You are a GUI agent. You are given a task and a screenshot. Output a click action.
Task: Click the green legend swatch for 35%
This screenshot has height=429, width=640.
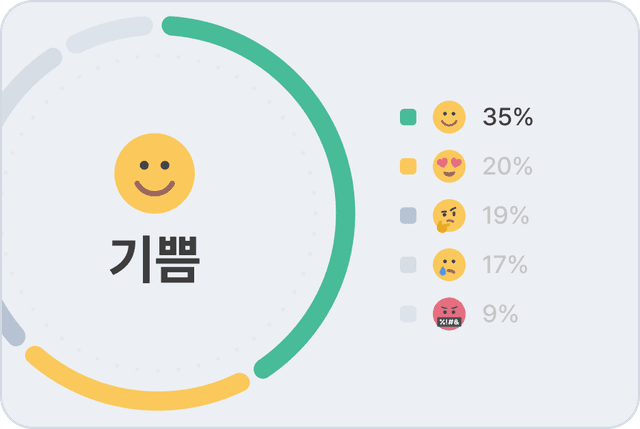point(408,117)
